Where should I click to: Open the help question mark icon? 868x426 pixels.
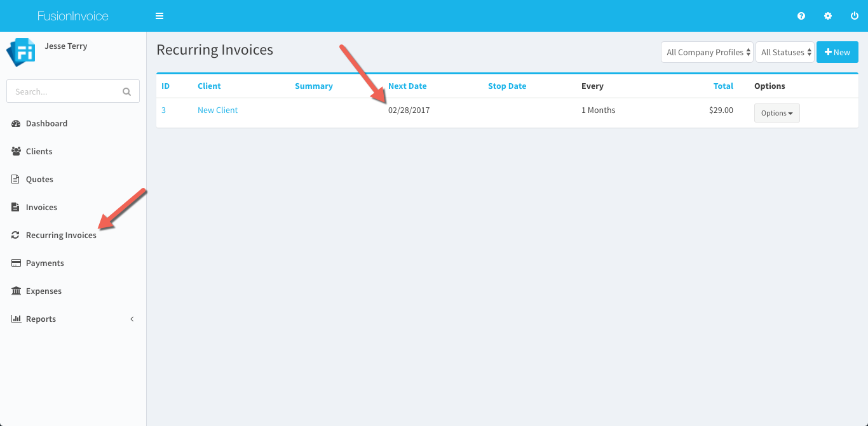click(801, 16)
